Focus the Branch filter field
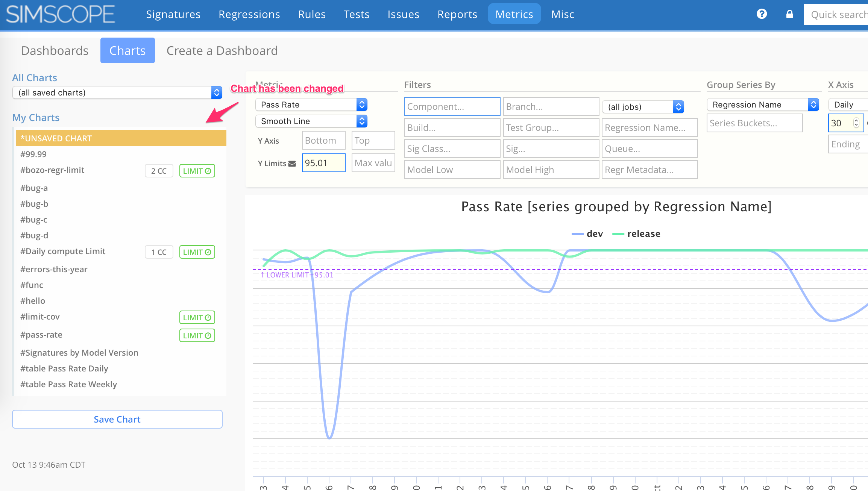 tap(551, 106)
